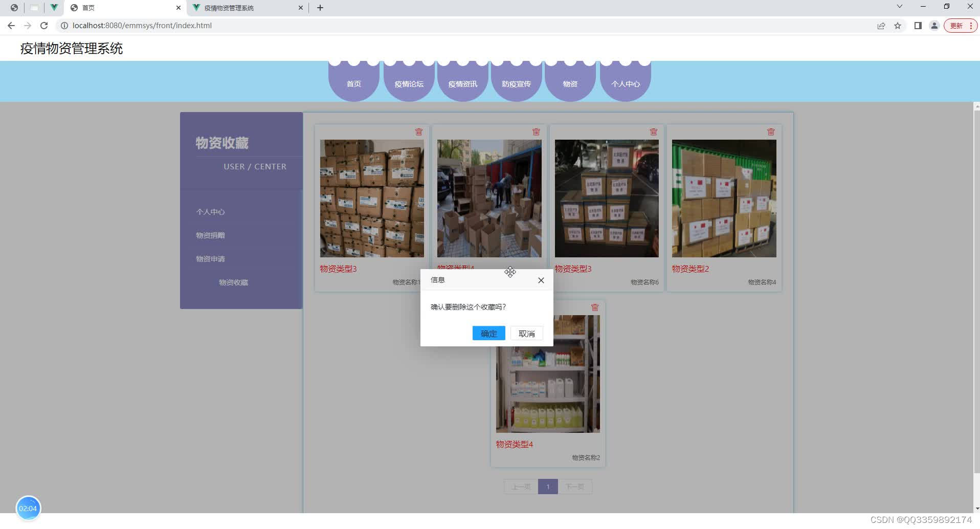Click the 下一页 pagination button
Screen dimensions: 980x529
pos(575,487)
